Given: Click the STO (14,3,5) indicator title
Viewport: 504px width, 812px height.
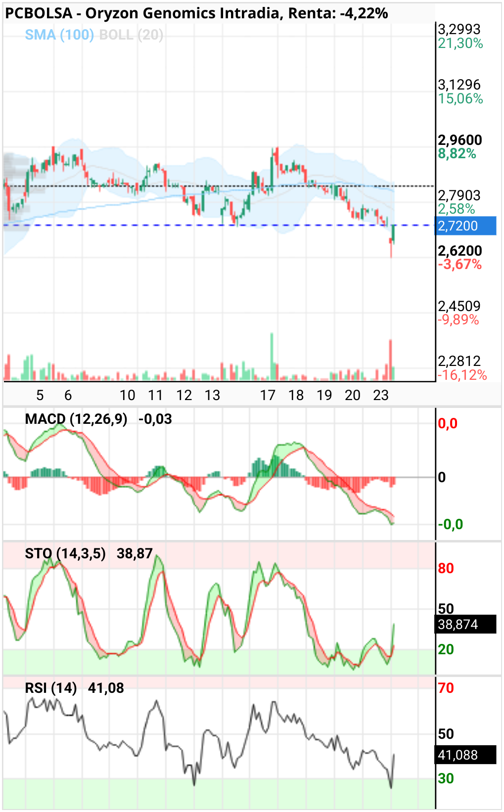Looking at the screenshot, I should pyautogui.click(x=65, y=553).
